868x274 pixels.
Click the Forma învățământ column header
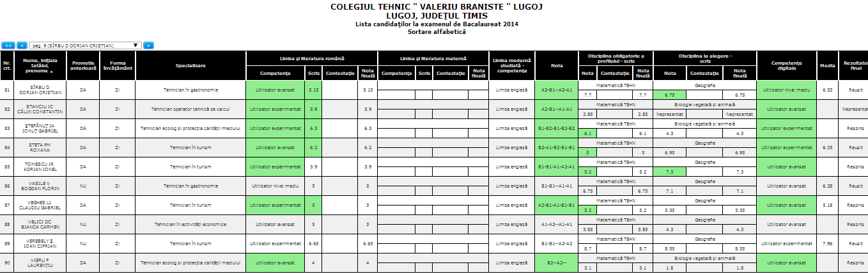pos(118,66)
